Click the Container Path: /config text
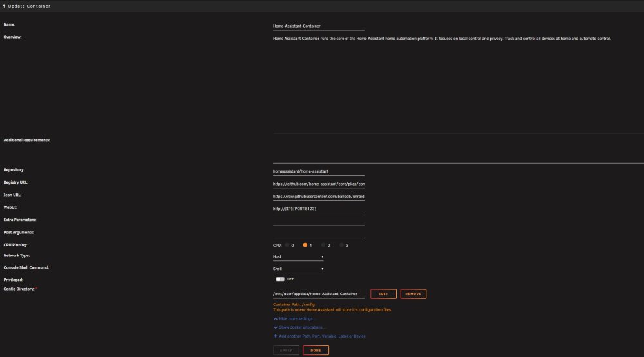 coord(294,305)
